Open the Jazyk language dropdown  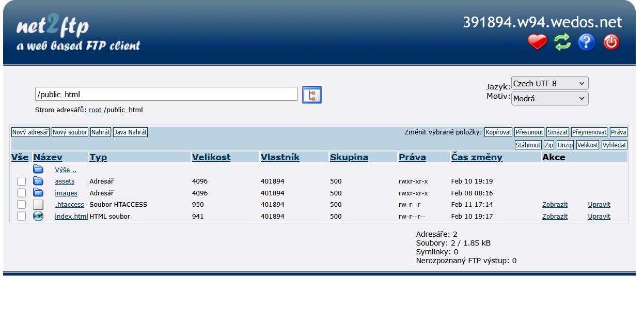pos(549,83)
